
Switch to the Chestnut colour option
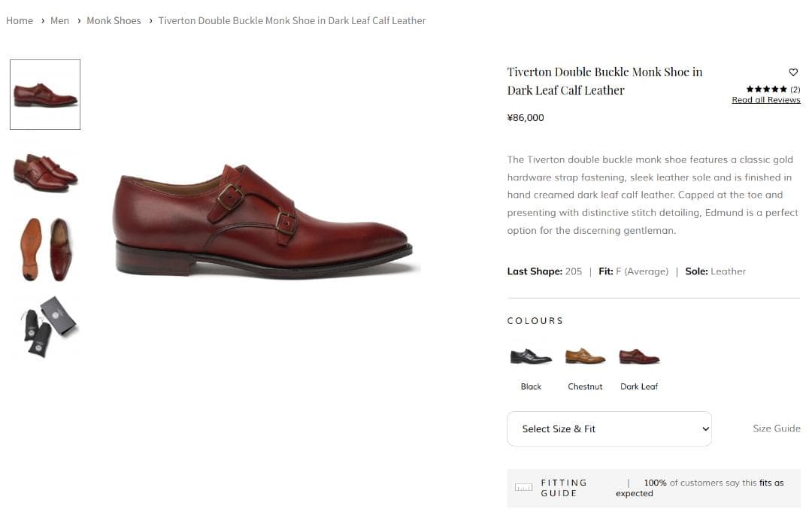pos(585,354)
